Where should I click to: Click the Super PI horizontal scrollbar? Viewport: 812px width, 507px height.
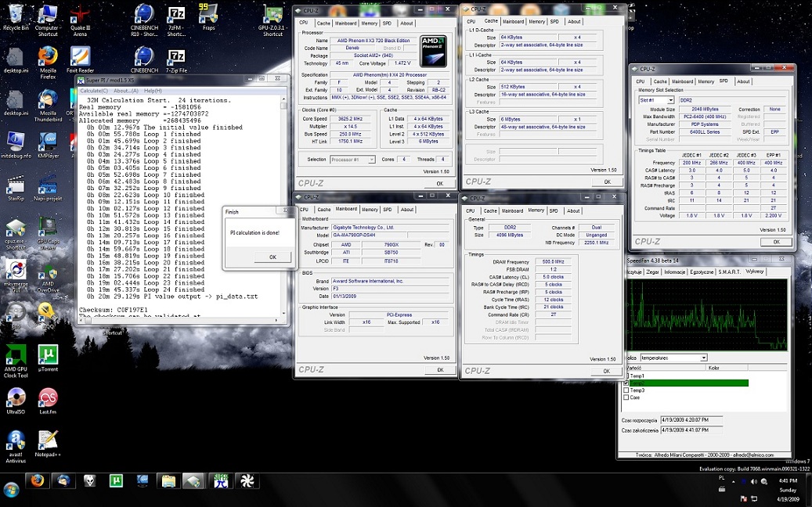[178, 321]
